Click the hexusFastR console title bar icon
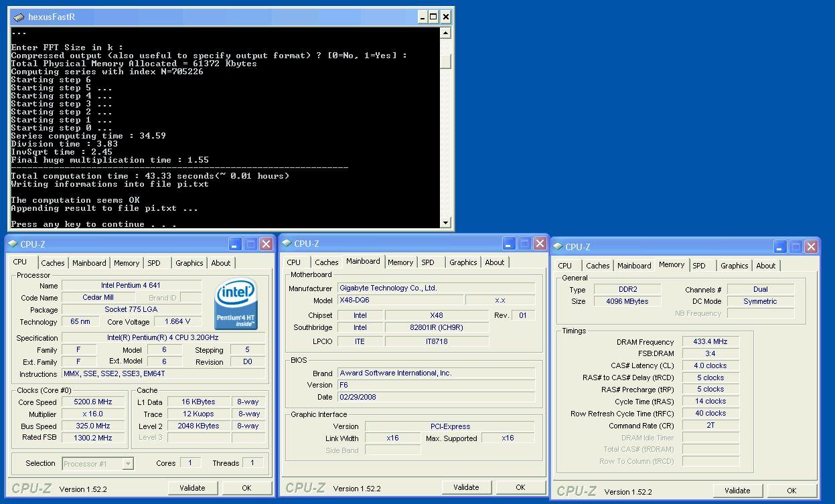 tap(19, 17)
